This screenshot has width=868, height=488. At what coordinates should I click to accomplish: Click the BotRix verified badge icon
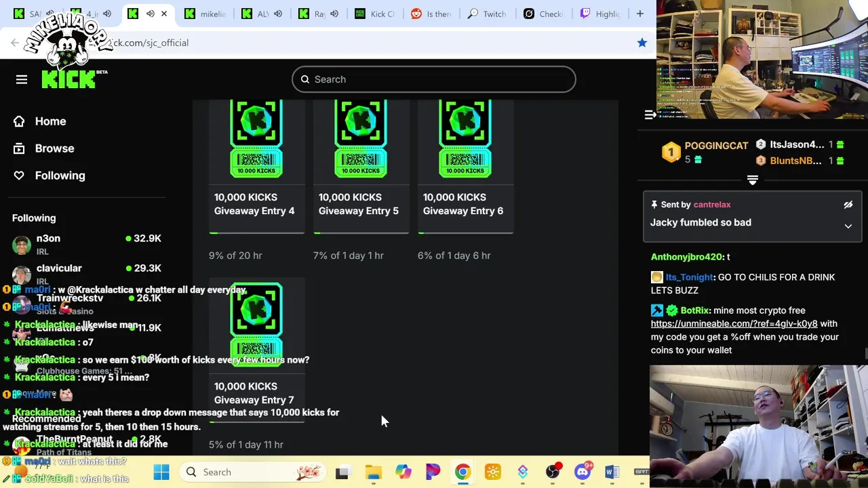tap(671, 310)
